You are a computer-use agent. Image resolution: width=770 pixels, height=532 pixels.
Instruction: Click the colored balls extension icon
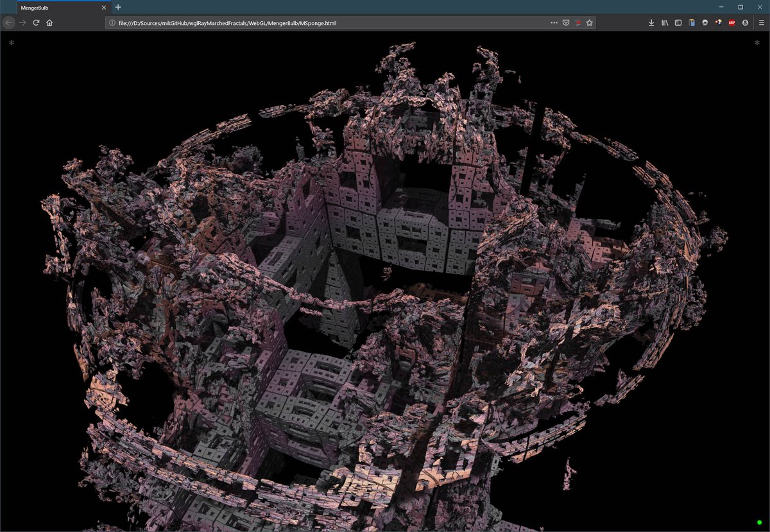718,22
